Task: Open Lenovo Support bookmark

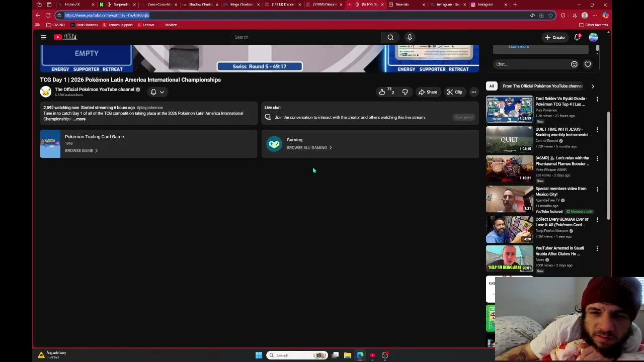Action: coord(118,25)
